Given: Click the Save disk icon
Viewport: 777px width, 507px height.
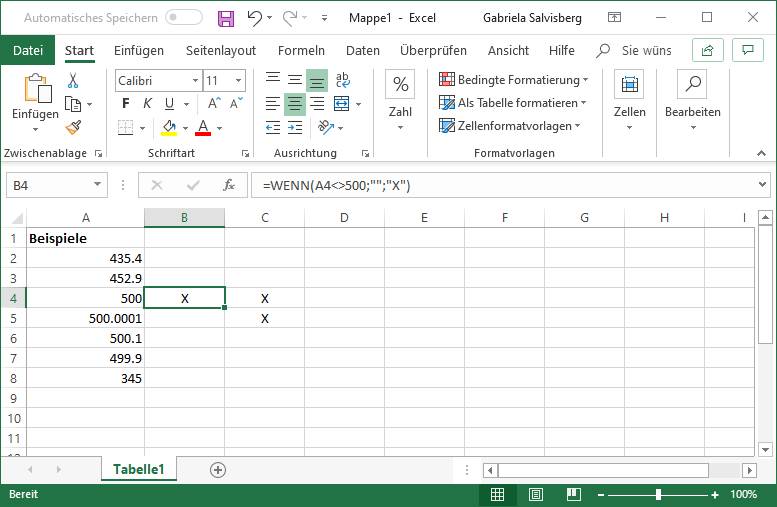Looking at the screenshot, I should point(226,18).
